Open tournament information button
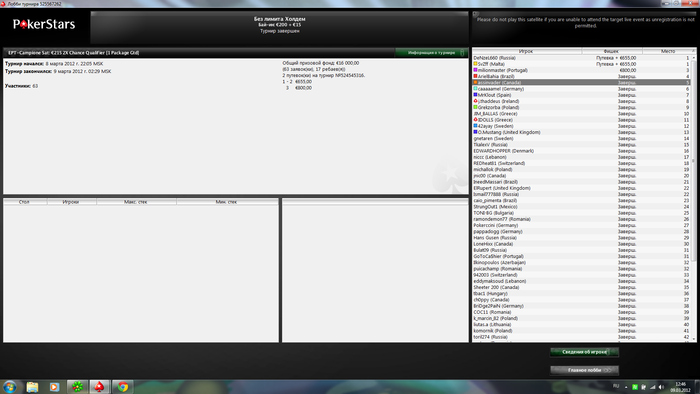 (431, 53)
